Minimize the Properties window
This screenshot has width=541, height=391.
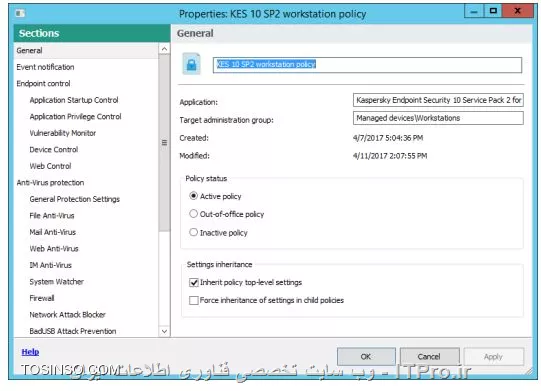(x=474, y=11)
